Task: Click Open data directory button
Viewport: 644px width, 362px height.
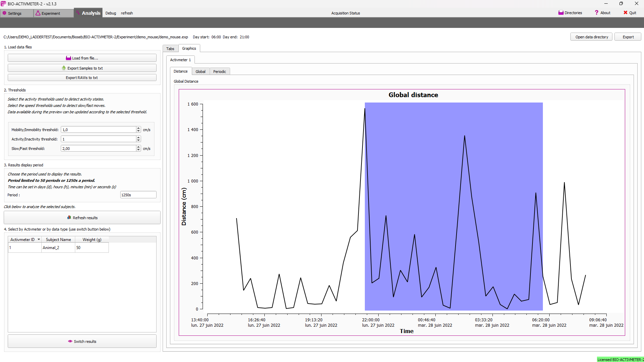Action: [x=591, y=37]
